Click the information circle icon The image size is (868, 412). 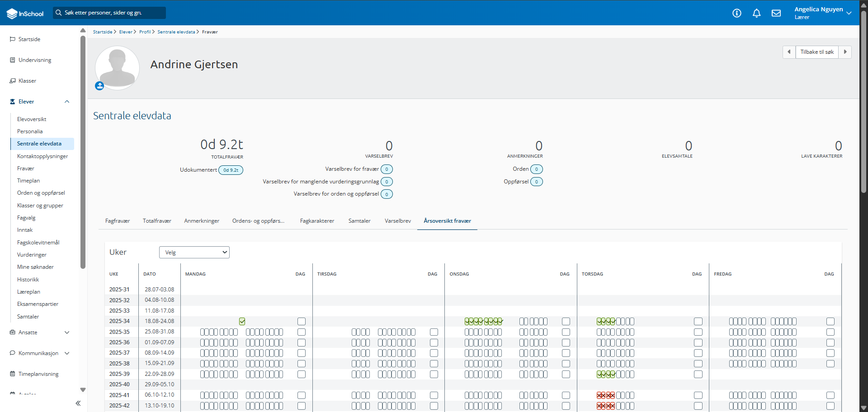pos(737,13)
